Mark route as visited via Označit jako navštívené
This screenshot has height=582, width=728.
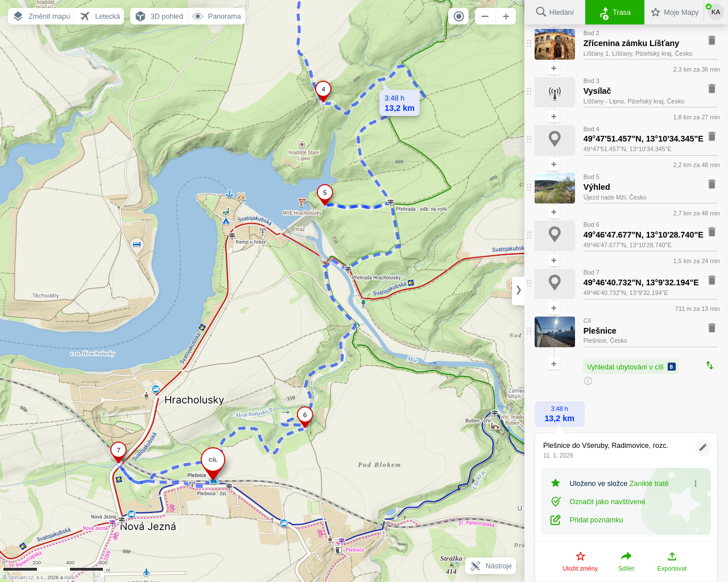607,502
